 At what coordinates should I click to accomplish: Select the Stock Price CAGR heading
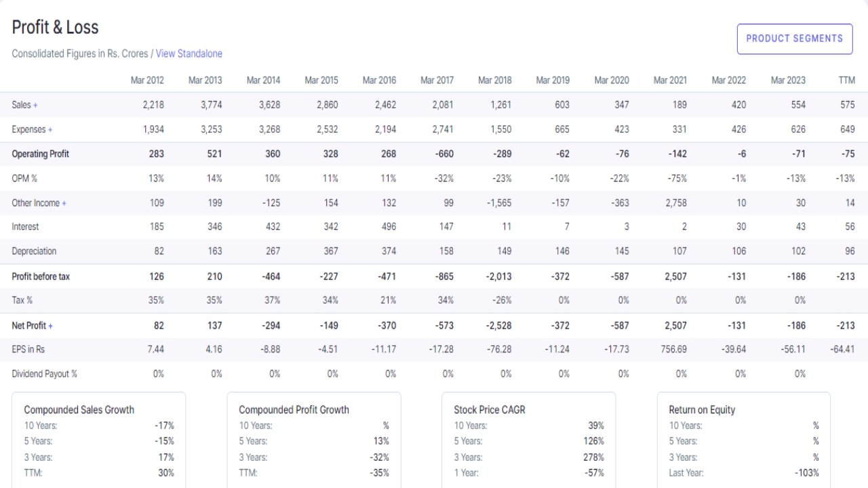coord(490,409)
